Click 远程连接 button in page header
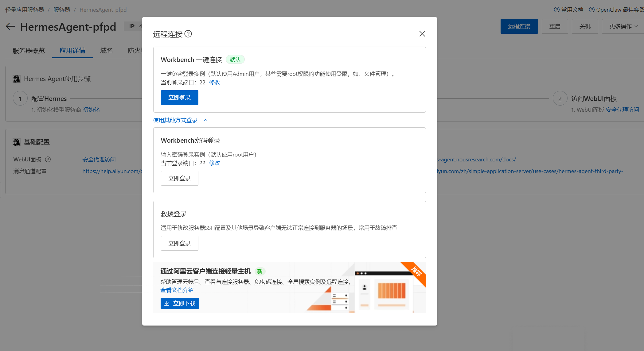644x351 pixels. point(519,26)
